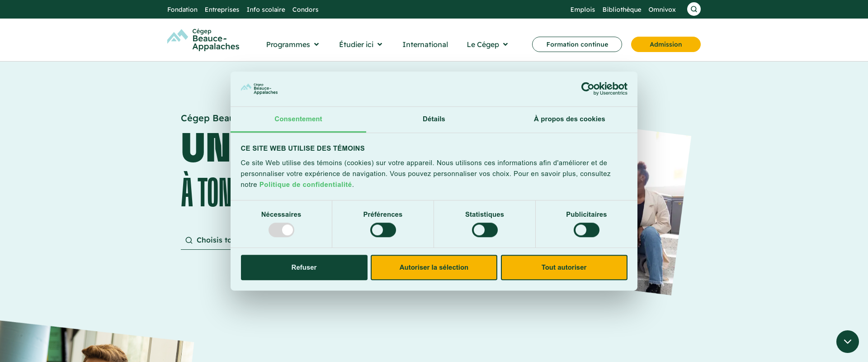Click the search icon beside Choisis field

[189, 240]
